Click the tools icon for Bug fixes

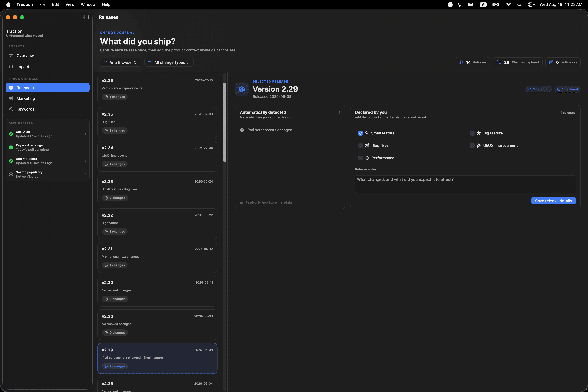click(367, 145)
